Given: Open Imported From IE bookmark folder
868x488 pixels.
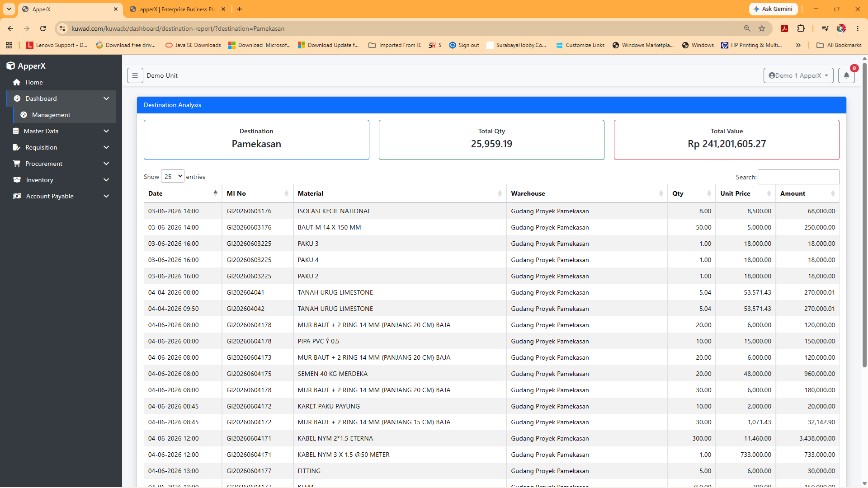Looking at the screenshot, I should [395, 45].
